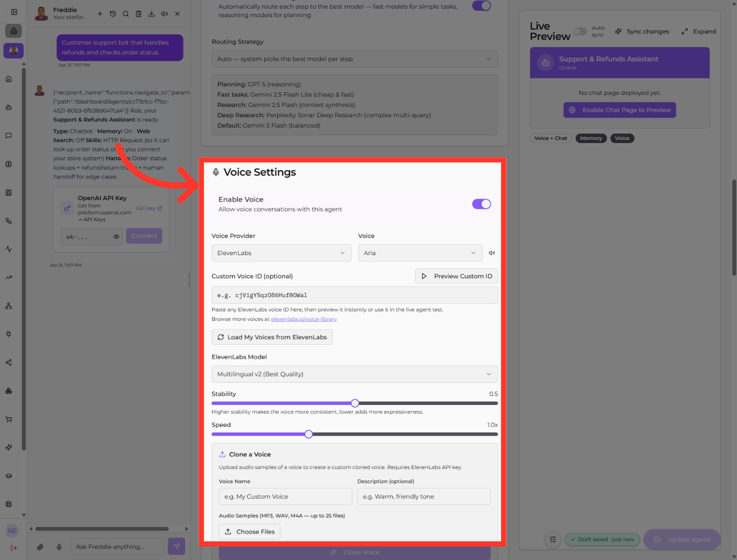Mute Freddie's speaker sound icon
The image size is (737, 560).
164,14
